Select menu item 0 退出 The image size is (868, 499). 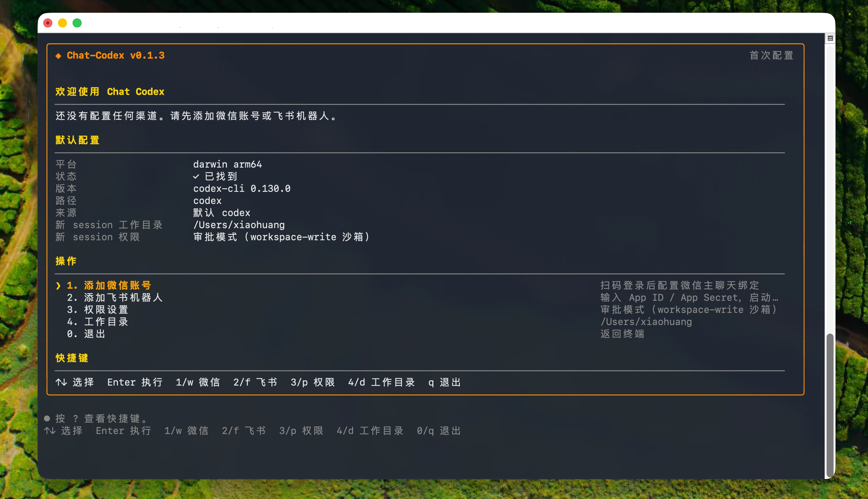86,334
